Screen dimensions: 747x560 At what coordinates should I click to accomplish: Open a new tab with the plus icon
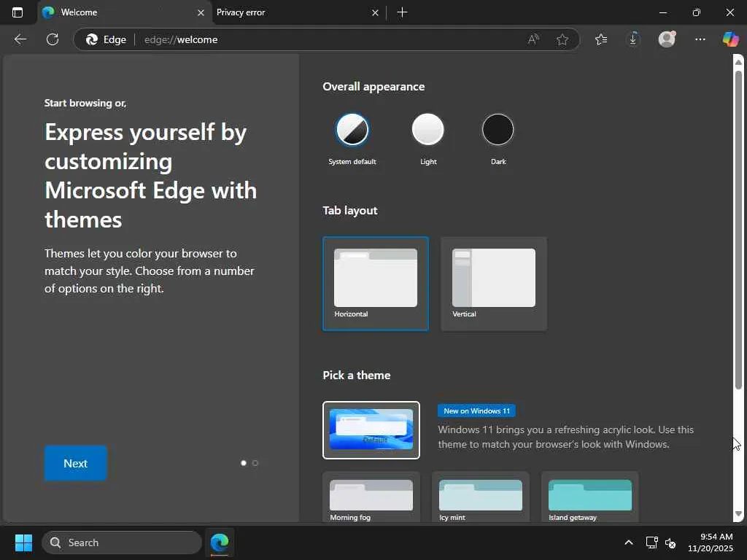402,12
